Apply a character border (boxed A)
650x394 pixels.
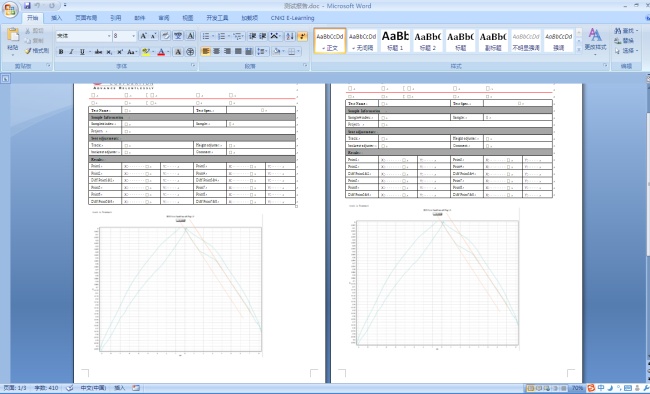[x=190, y=36]
